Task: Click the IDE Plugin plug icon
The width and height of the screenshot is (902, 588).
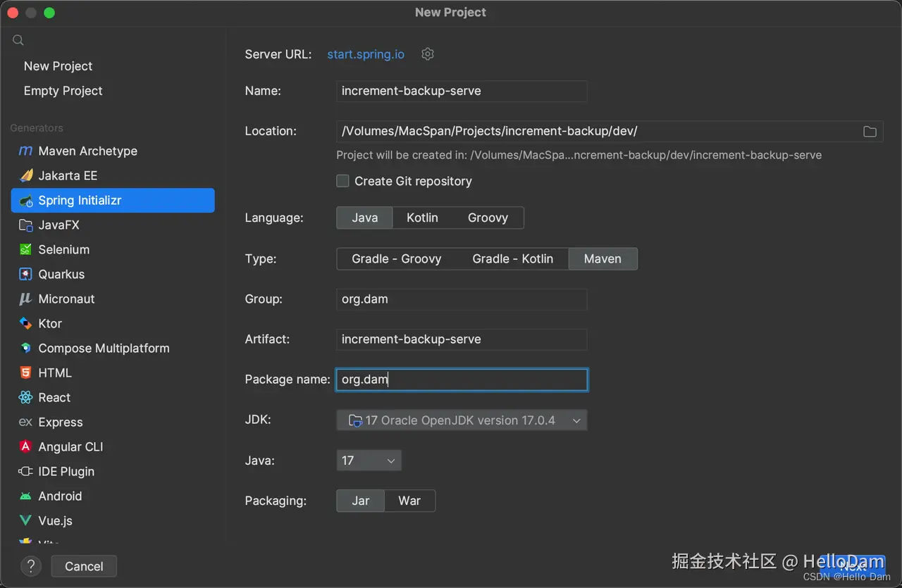Action: tap(25, 471)
